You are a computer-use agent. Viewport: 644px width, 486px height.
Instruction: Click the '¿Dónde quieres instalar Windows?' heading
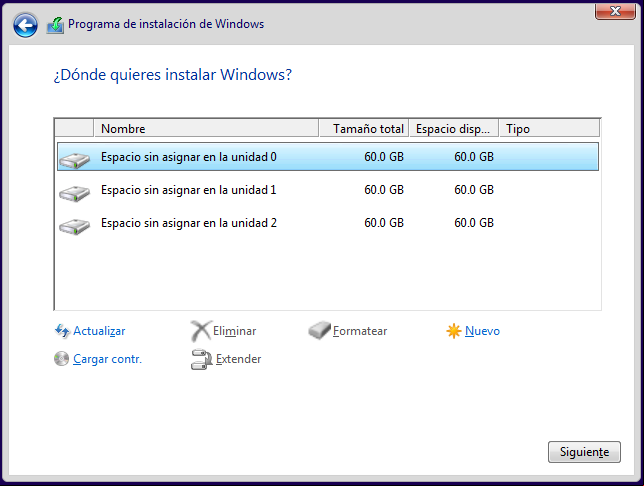click(172, 75)
